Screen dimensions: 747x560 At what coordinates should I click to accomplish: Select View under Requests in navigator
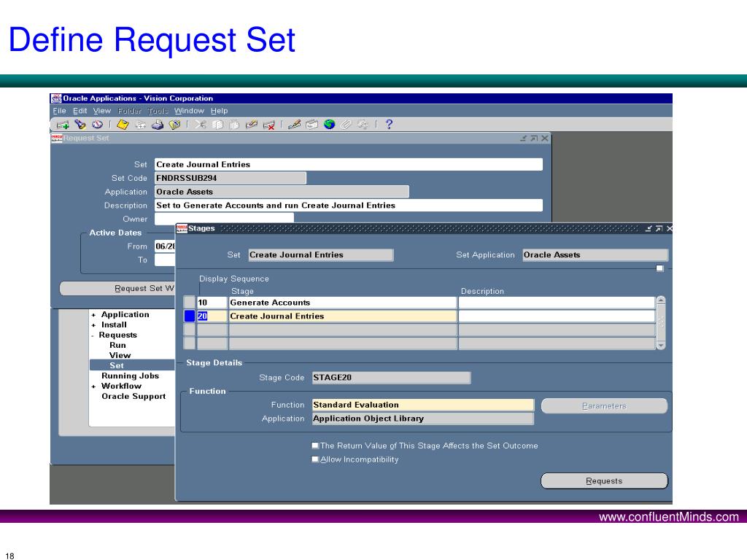coord(120,355)
